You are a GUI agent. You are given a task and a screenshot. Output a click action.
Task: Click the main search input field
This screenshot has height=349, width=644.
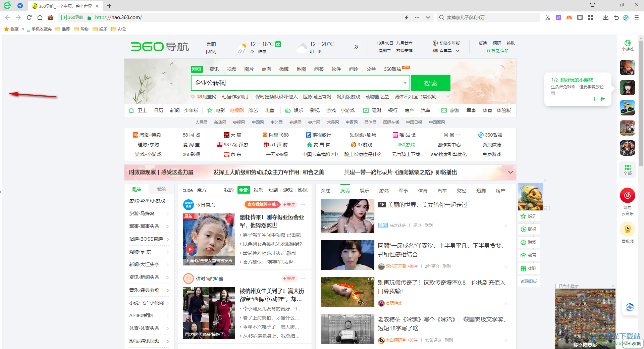tap(300, 83)
